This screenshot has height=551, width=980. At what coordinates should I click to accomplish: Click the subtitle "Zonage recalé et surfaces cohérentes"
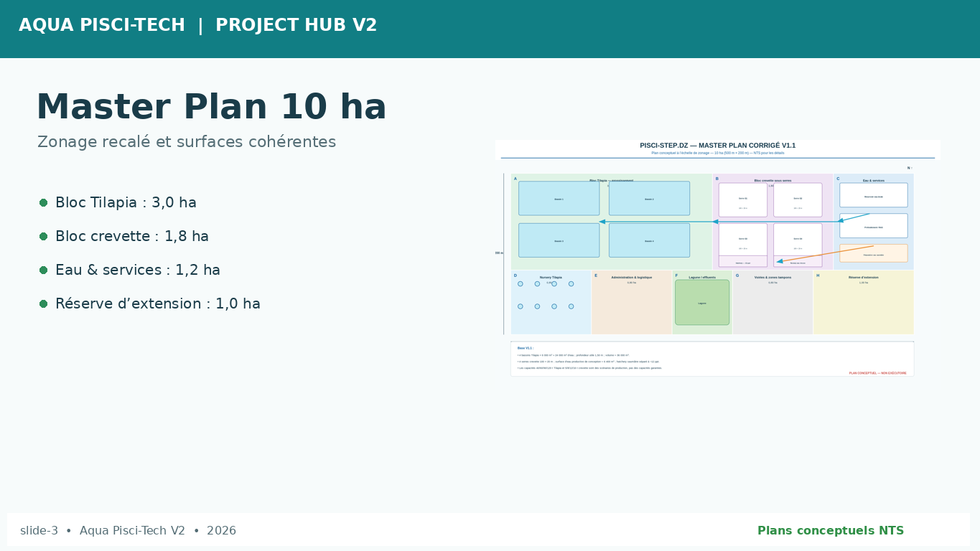(187, 142)
